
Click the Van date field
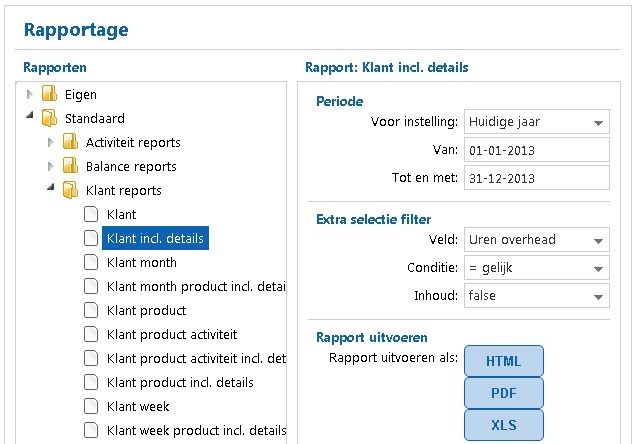click(x=536, y=150)
